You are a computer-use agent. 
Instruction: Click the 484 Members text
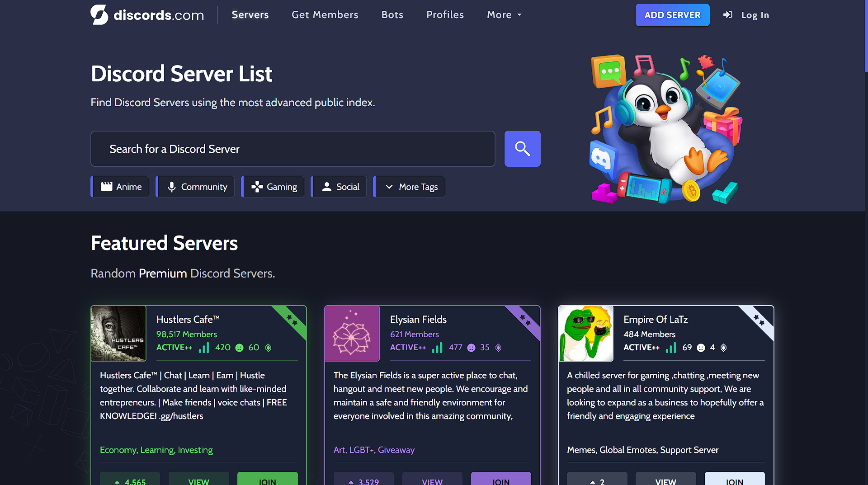(x=650, y=334)
